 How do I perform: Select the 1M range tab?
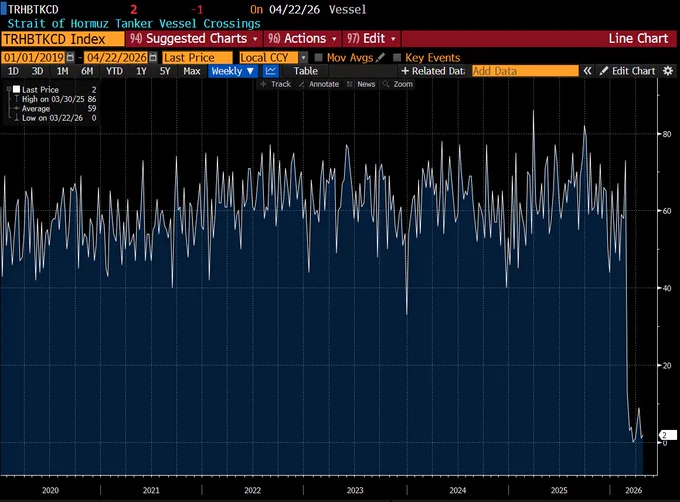[x=62, y=71]
